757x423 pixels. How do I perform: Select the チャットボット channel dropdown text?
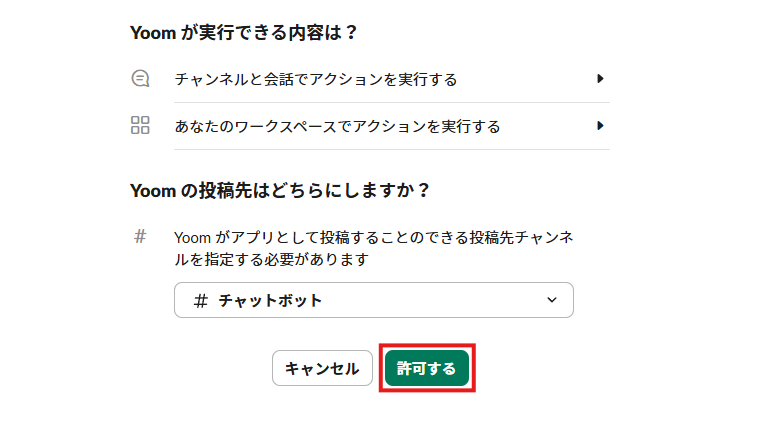[x=270, y=300]
